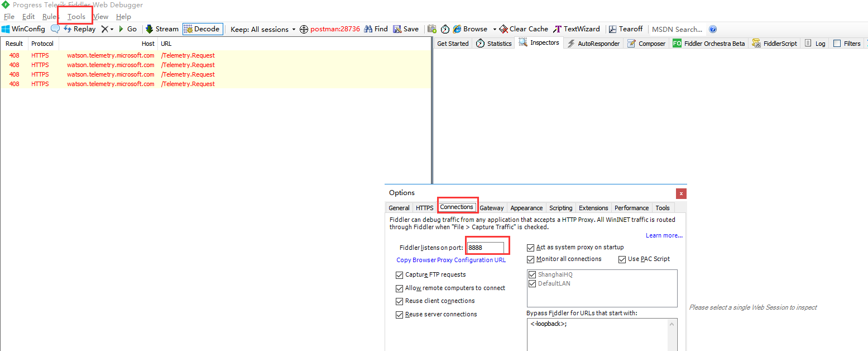This screenshot has width=868, height=351.
Task: Click inside the MSDN Search field
Action: (678, 29)
